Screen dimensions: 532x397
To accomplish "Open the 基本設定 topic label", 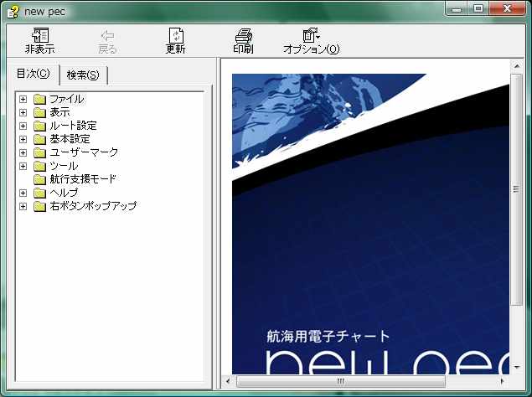I will click(x=70, y=139).
